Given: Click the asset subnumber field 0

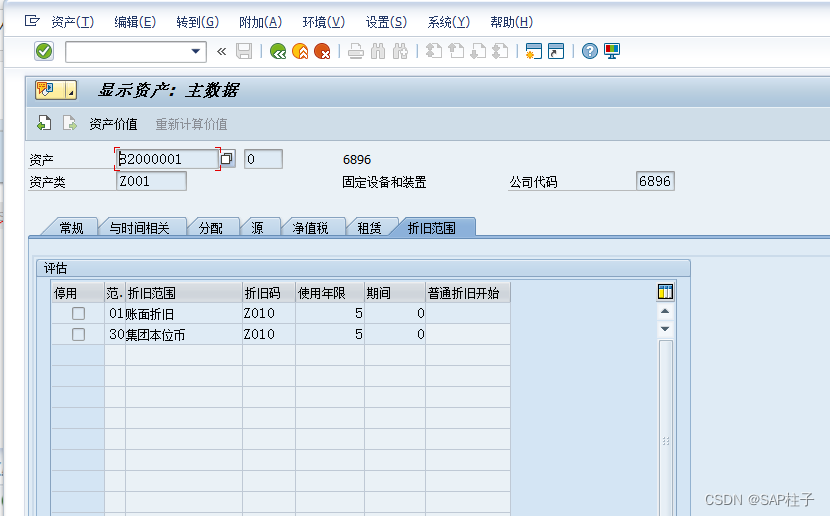Looking at the screenshot, I should tap(263, 159).
